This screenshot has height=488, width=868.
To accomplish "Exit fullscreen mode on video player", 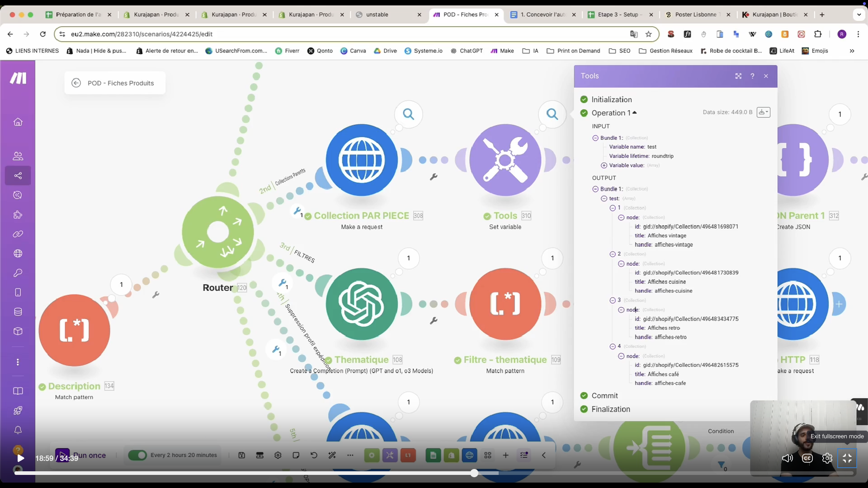I will point(847,458).
